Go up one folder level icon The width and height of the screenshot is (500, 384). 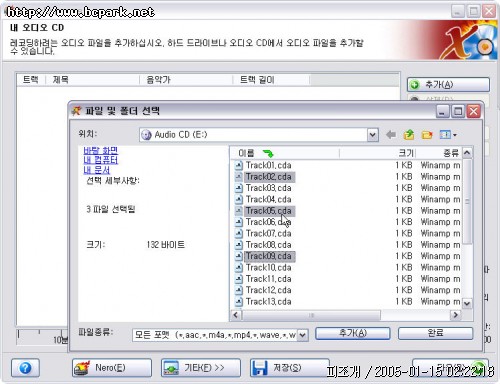click(x=409, y=135)
